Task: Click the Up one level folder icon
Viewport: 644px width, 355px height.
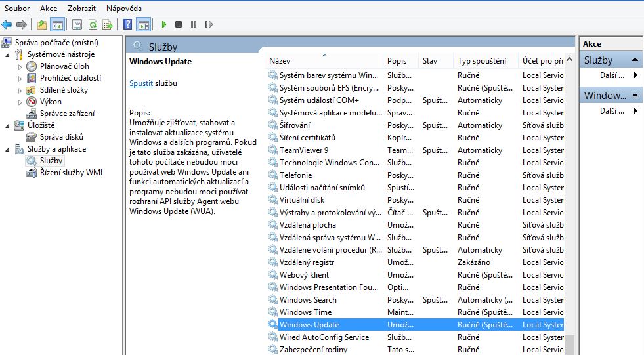Action: click(42, 24)
